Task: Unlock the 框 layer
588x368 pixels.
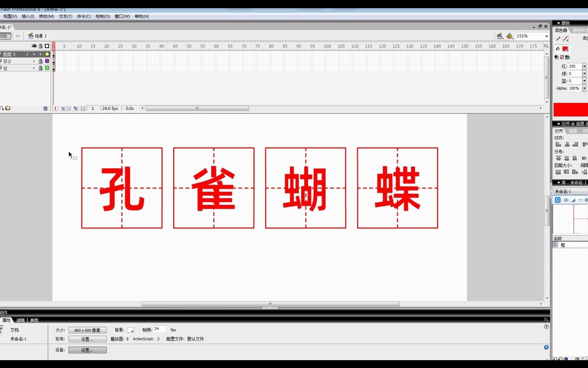Action: pyautogui.click(x=40, y=68)
